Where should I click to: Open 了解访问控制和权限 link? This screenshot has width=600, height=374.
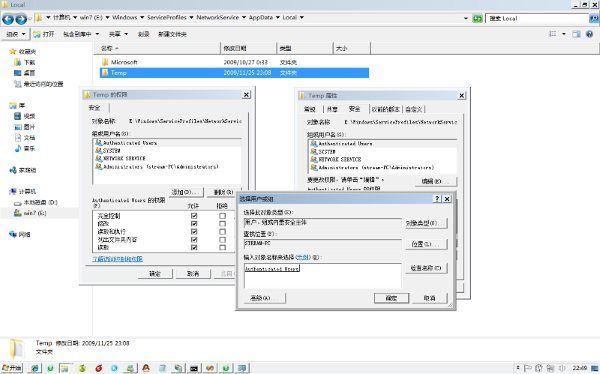(117, 259)
